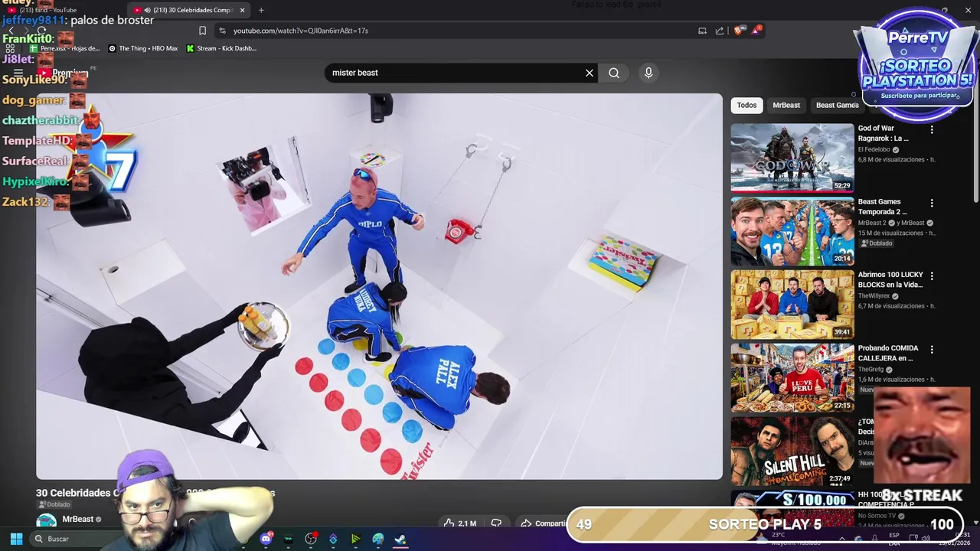Select the Beast Games filter chip
Viewport: 980px width, 551px height.
pos(837,106)
